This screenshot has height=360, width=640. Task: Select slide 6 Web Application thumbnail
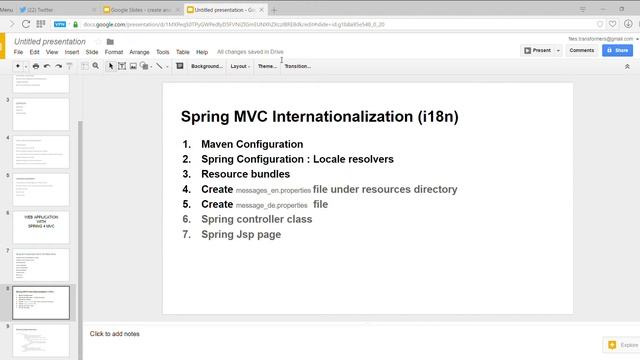[x=41, y=227]
